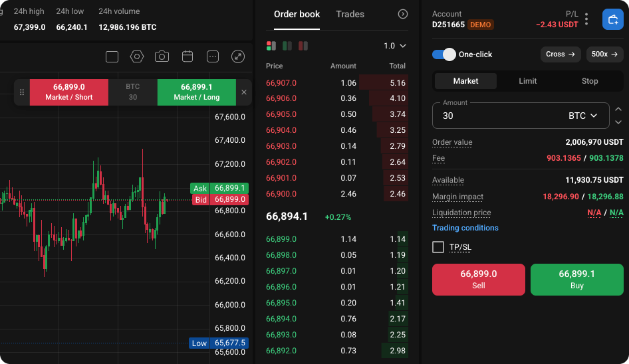Click the ask price 66,901.0 row

coord(337,178)
